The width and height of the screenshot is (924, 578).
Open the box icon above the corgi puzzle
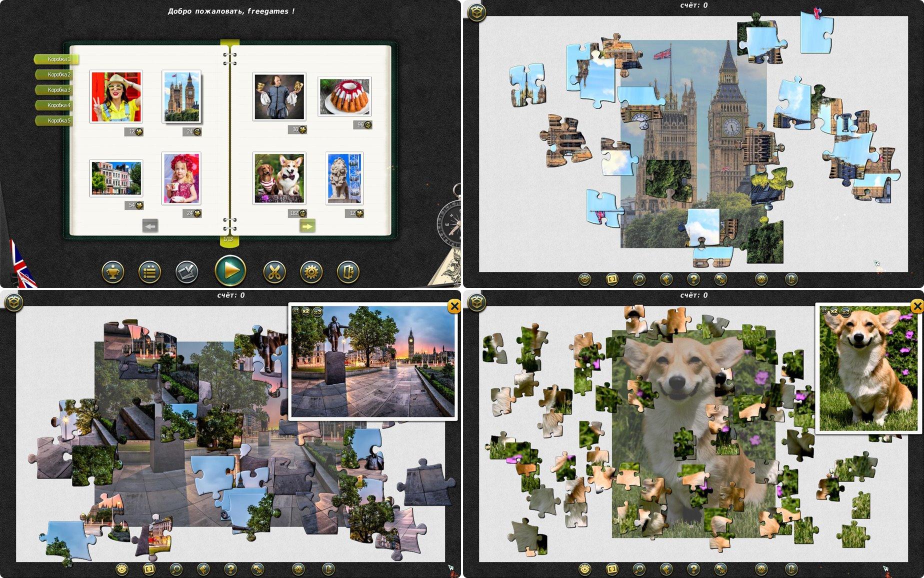click(476, 301)
